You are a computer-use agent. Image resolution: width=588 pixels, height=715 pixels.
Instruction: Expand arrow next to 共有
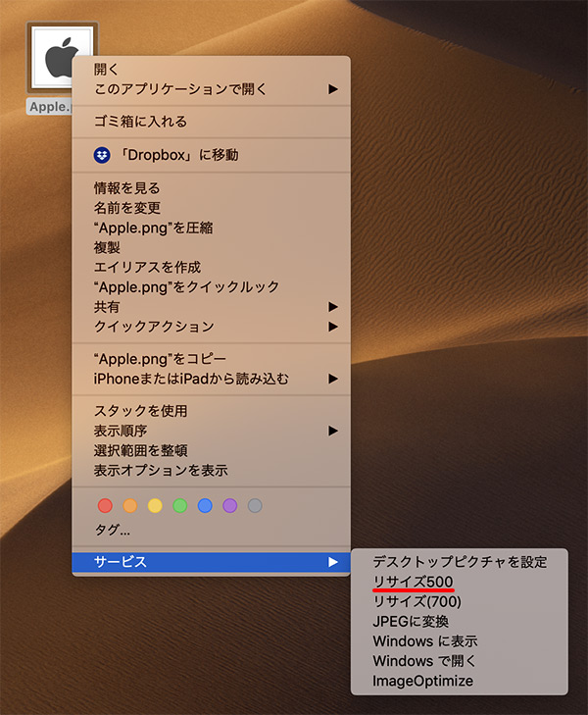pyautogui.click(x=333, y=307)
